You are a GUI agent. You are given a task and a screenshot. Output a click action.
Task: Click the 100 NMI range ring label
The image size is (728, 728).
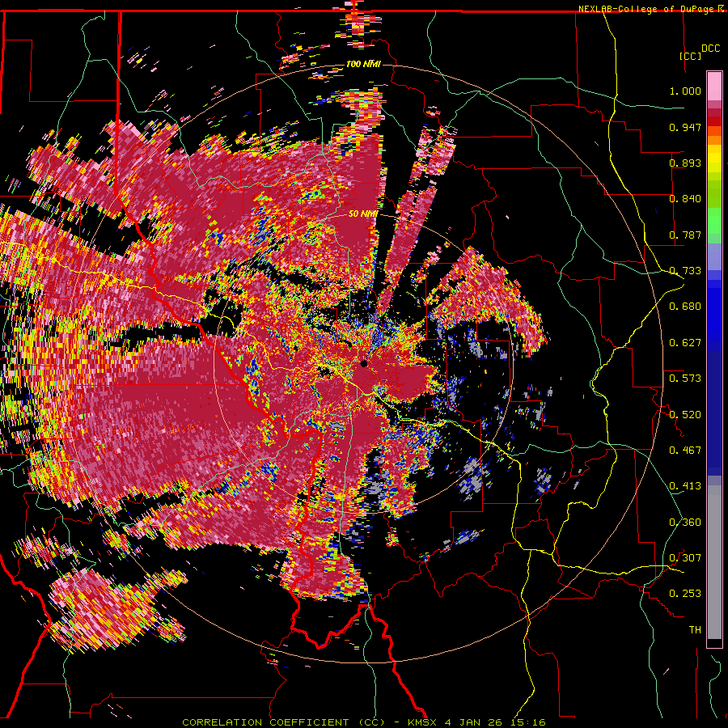point(363,64)
